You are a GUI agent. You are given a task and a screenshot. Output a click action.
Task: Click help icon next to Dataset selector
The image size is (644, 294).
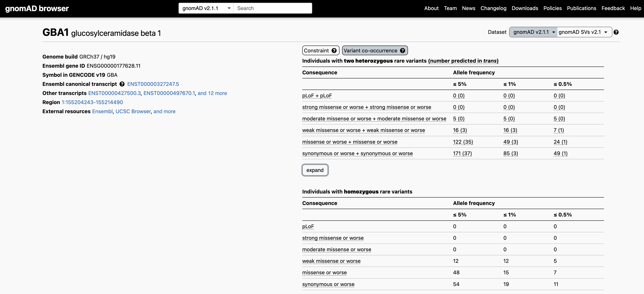pos(616,32)
